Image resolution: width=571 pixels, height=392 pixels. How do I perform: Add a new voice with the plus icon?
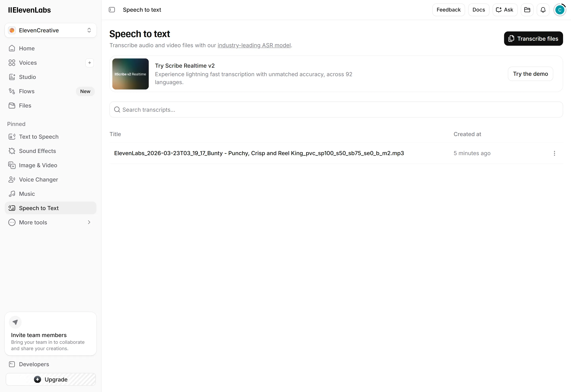click(x=89, y=63)
